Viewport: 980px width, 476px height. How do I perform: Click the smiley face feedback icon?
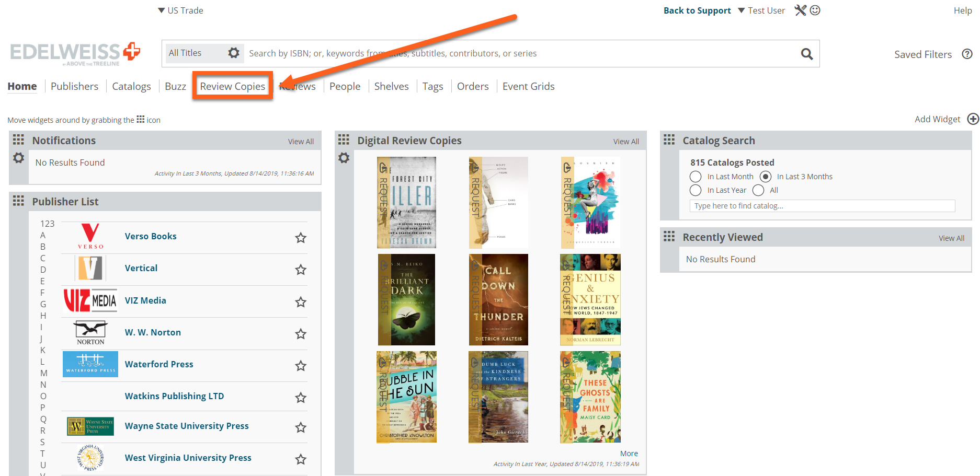pyautogui.click(x=815, y=10)
